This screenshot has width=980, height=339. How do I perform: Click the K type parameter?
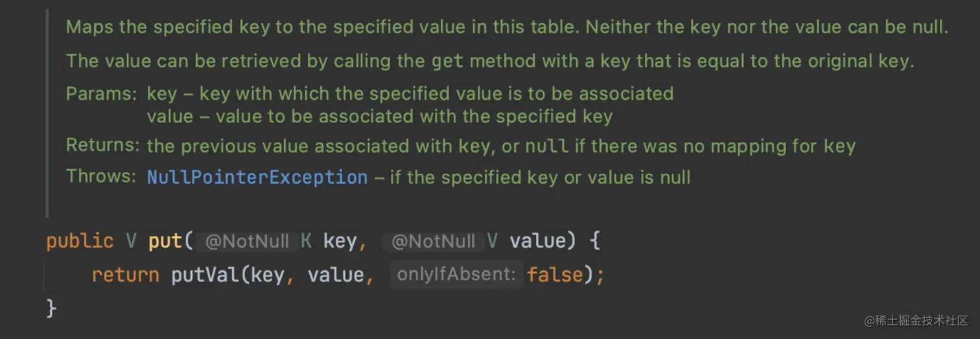pos(307,241)
